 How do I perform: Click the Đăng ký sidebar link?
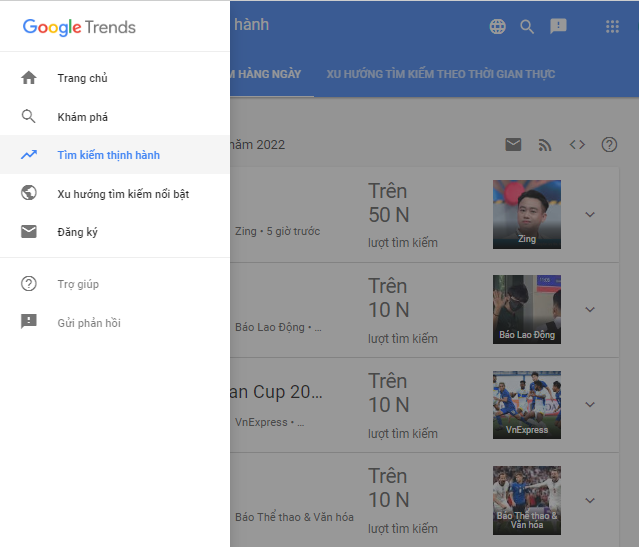tap(77, 232)
